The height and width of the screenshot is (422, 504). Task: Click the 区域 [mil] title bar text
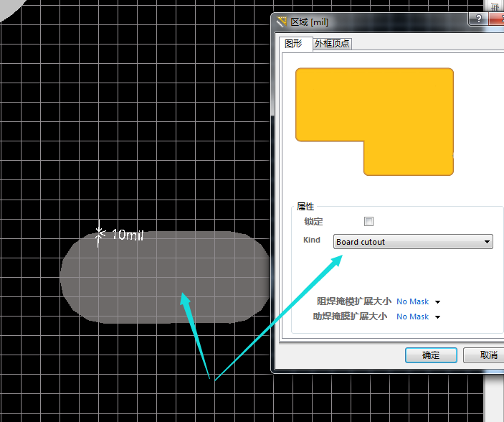click(309, 22)
